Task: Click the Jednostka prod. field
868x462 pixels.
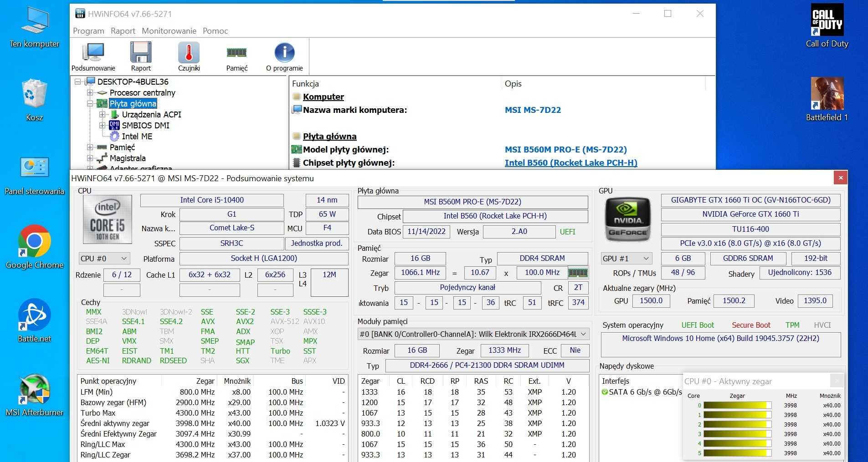Action: point(317,244)
